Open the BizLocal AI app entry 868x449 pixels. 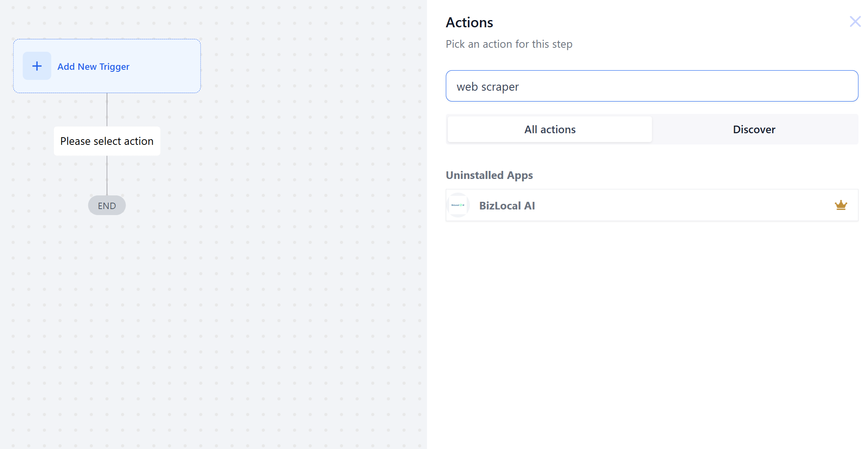click(652, 205)
